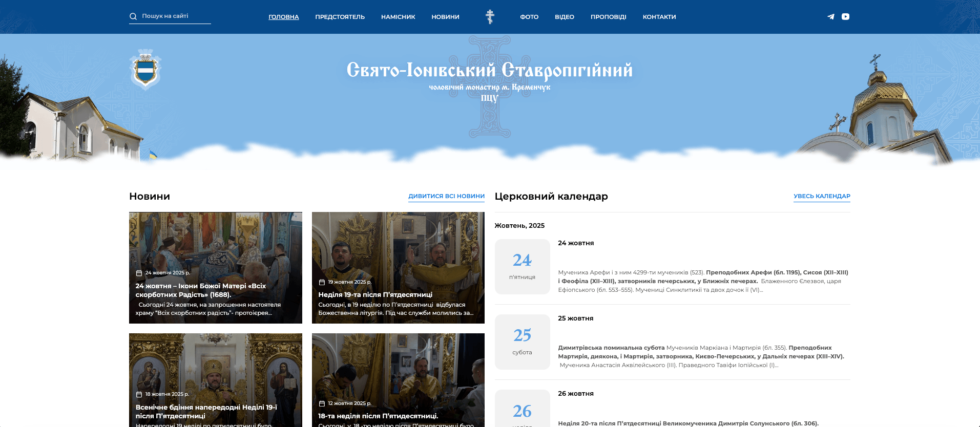Open news card Всенічне бдіння напередодні Неділі
980x427 pixels.
tap(216, 380)
